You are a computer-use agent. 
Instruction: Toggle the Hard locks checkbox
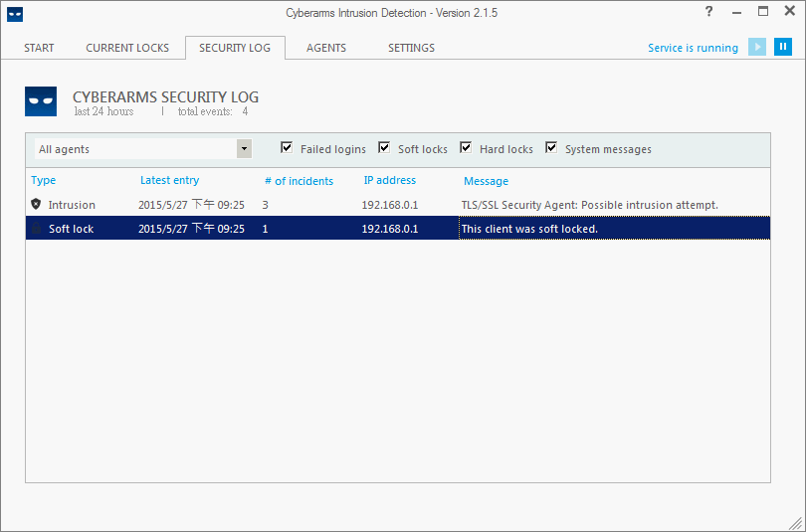coord(466,148)
